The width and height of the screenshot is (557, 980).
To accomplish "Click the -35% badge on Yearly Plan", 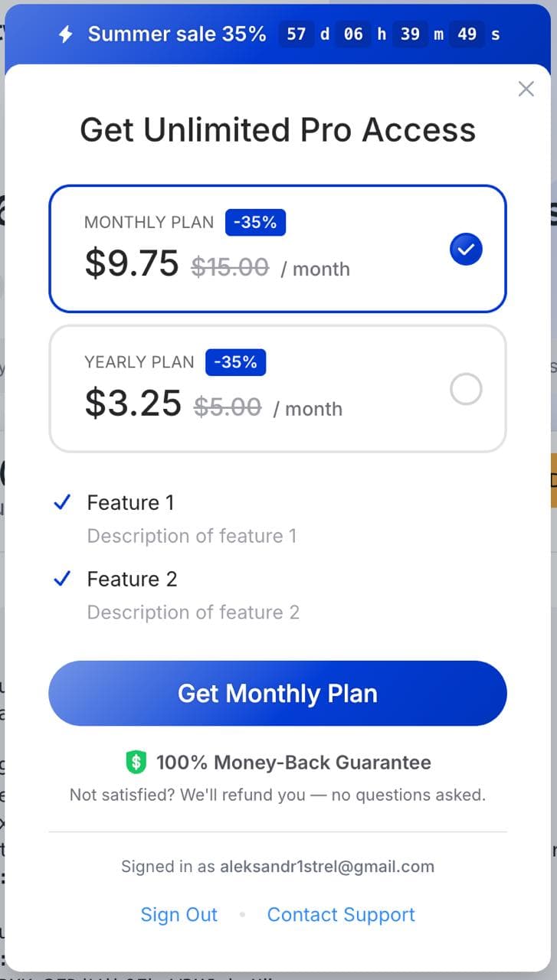I will pos(236,362).
